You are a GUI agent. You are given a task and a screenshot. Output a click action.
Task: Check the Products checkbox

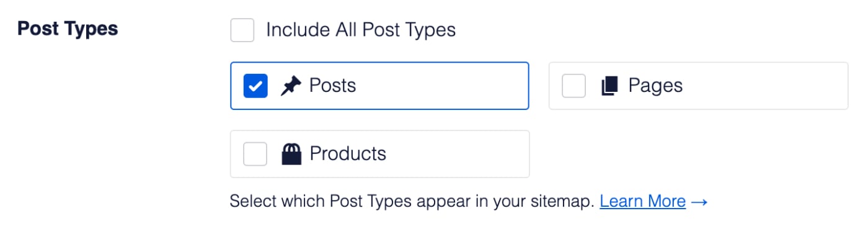pos(255,154)
